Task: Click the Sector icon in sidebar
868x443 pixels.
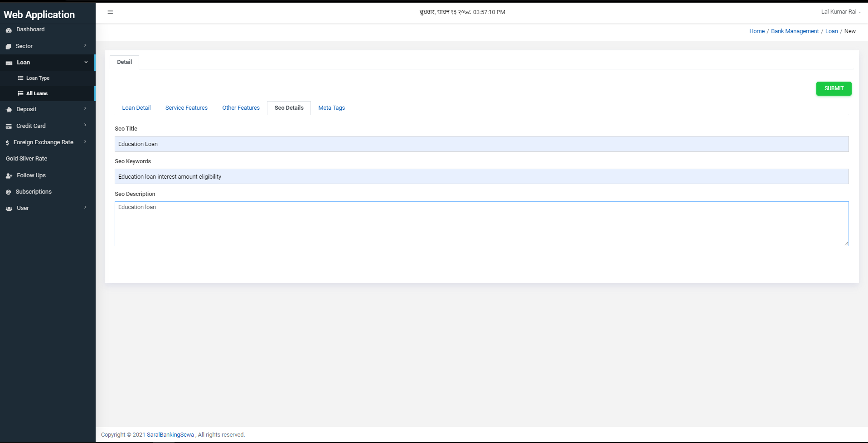Action: (x=8, y=46)
